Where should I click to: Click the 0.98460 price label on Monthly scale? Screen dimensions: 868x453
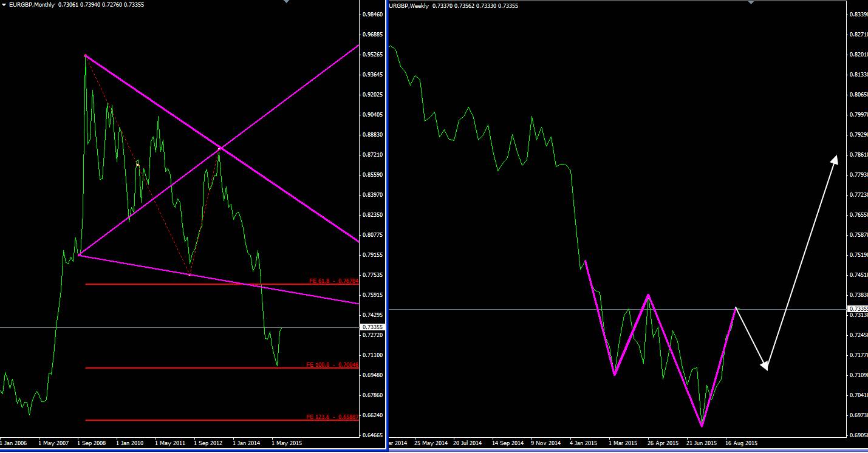click(371, 14)
